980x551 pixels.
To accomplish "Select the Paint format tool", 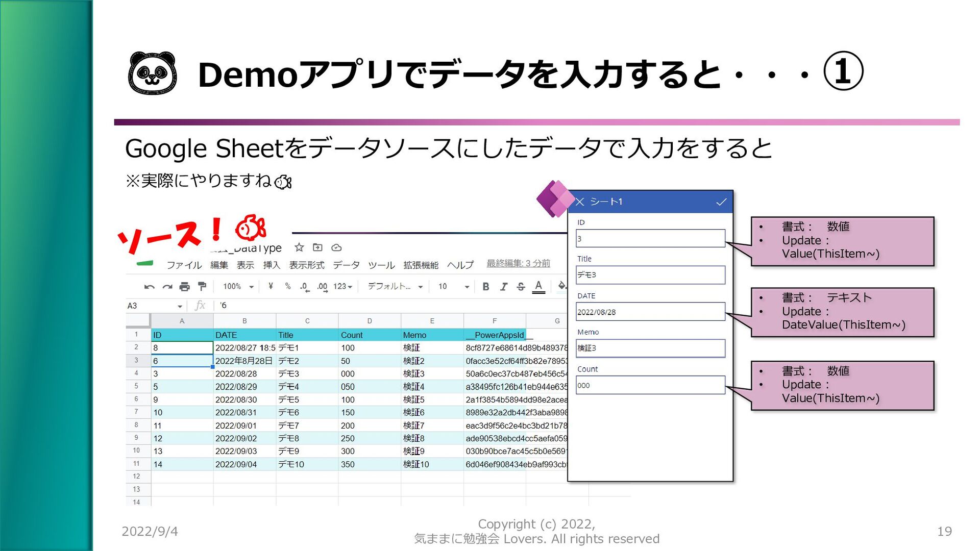I will (x=202, y=287).
